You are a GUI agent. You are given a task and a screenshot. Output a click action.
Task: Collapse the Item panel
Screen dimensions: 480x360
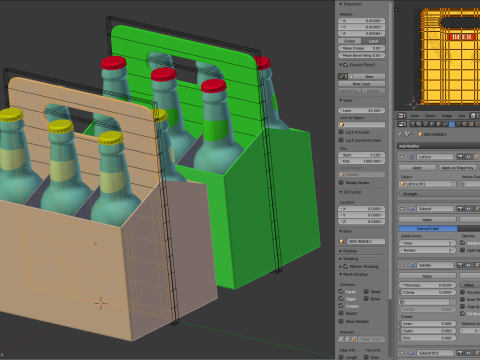pos(341,231)
